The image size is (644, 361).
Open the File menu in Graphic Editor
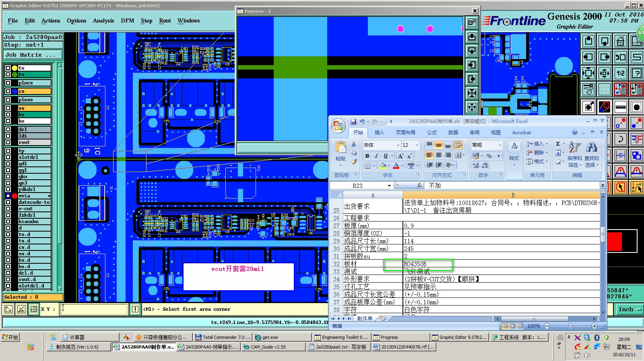(x=13, y=21)
